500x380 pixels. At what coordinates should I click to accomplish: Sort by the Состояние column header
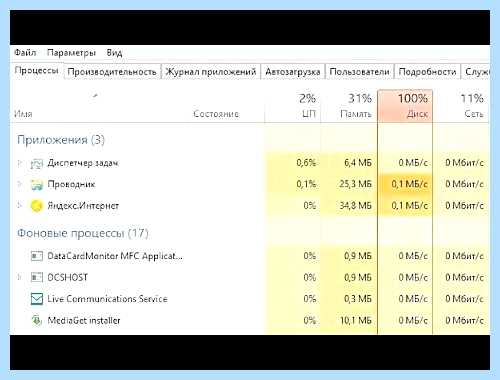[216, 114]
